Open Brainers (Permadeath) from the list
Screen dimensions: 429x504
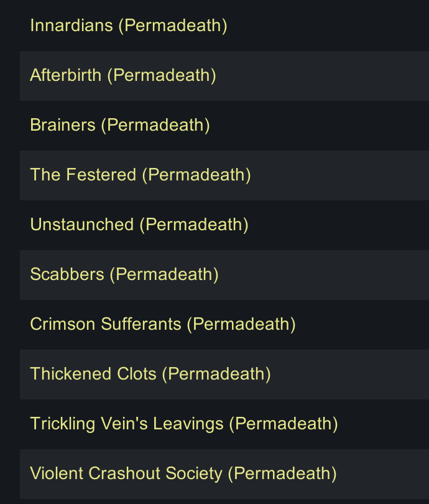119,126
